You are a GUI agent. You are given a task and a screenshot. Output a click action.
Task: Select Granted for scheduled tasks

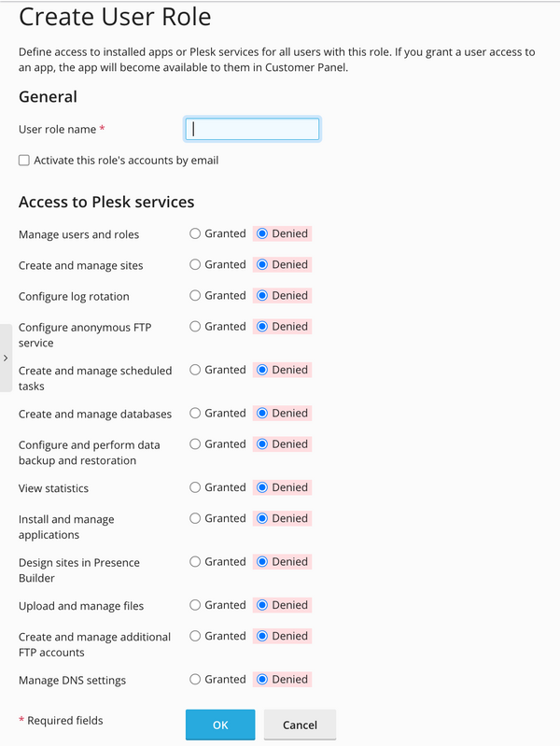[195, 370]
